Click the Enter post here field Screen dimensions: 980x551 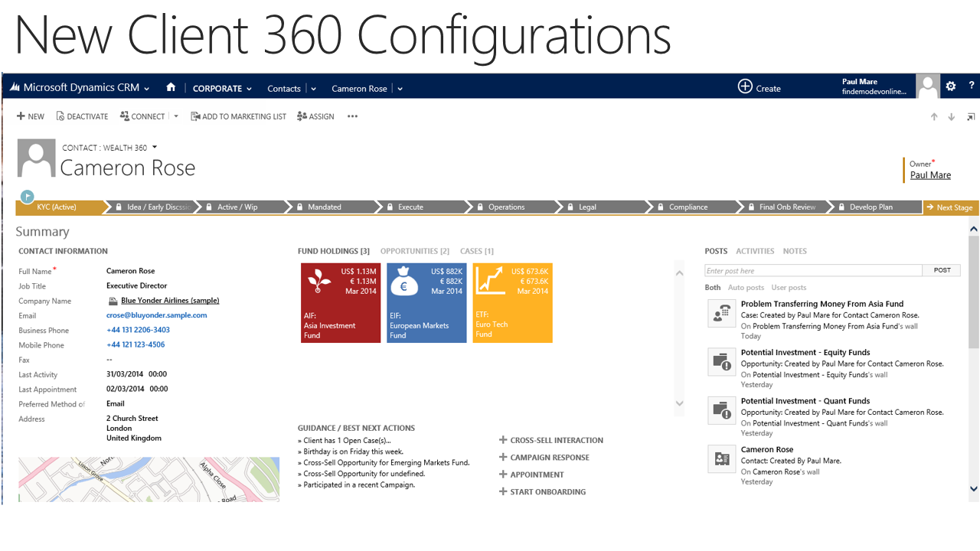[813, 270]
